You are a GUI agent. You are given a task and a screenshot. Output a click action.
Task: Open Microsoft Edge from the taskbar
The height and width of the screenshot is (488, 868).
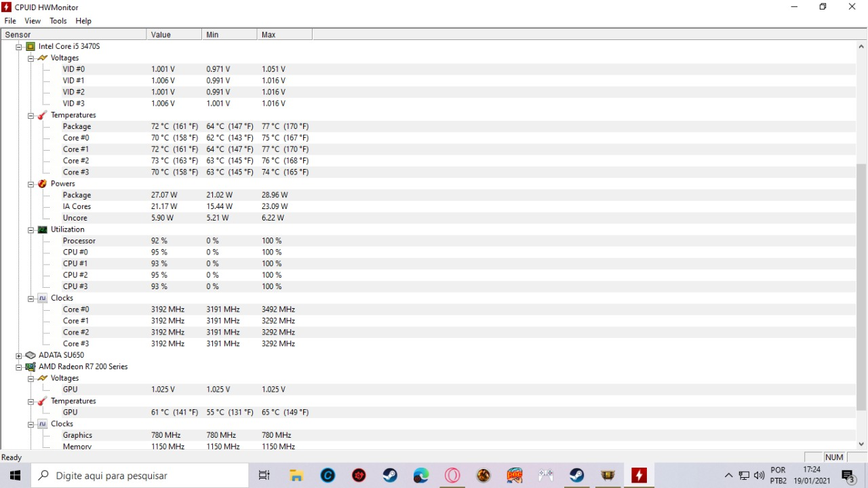tap(421, 476)
